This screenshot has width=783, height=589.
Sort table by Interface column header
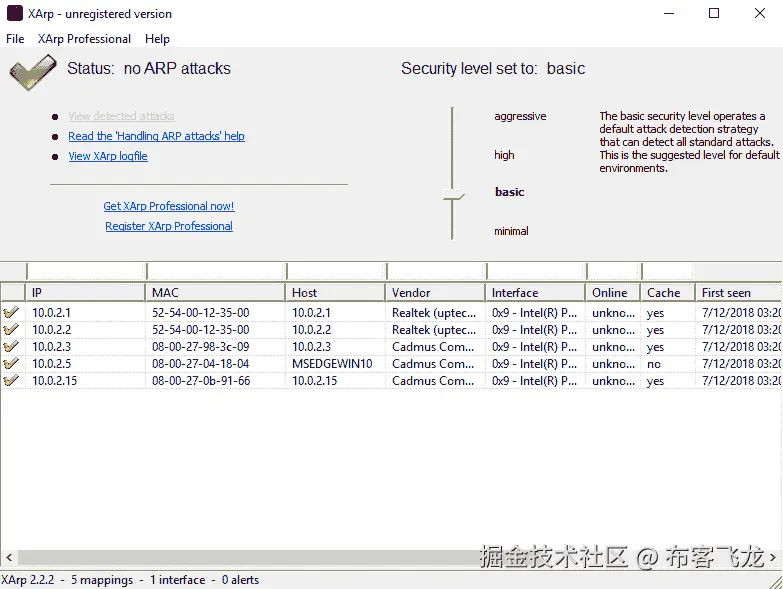coord(535,293)
